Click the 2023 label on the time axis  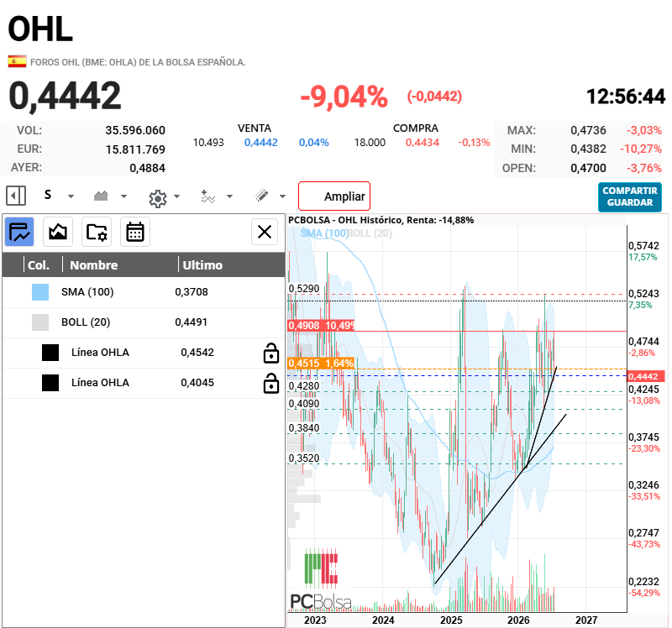click(x=315, y=620)
